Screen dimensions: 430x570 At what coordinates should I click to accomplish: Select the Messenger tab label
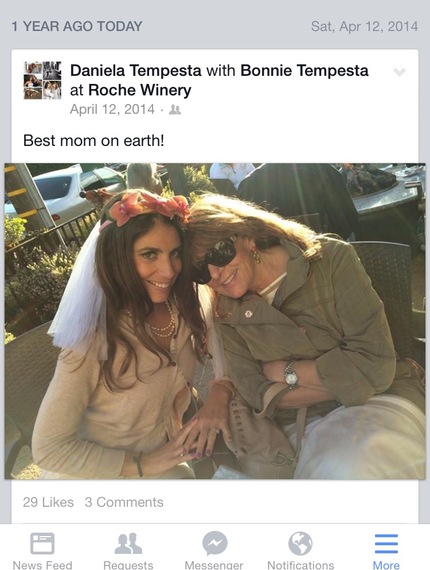[214, 565]
